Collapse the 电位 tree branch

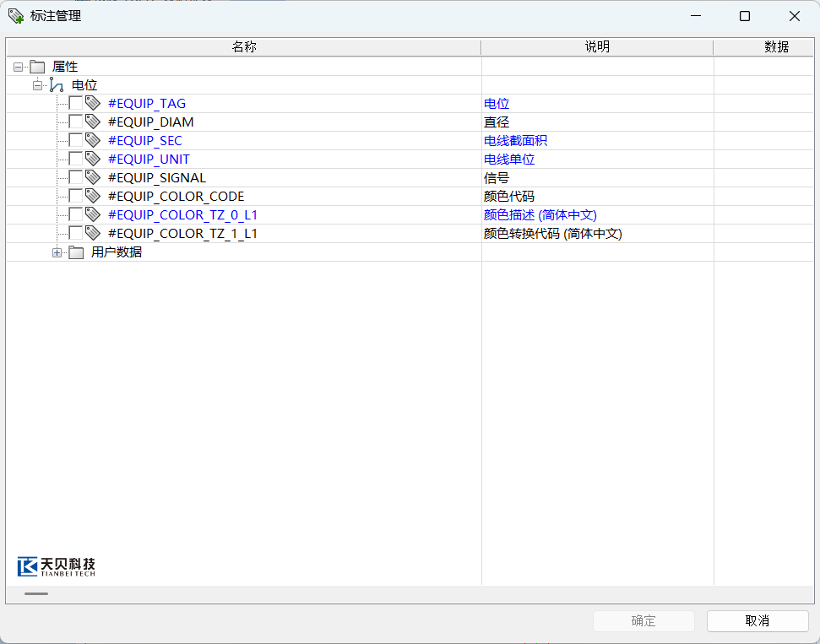pyautogui.click(x=37, y=84)
